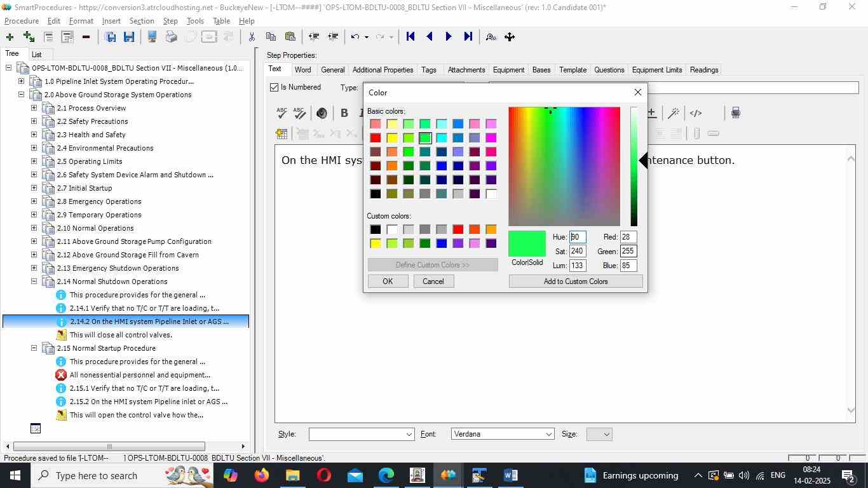868x488 pixels.
Task: Click the Bold formatting icon
Action: click(344, 113)
